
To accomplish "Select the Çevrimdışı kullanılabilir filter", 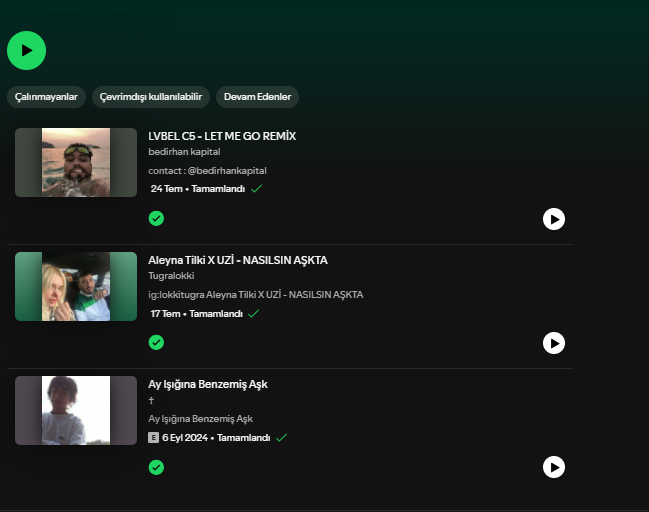I will click(151, 97).
